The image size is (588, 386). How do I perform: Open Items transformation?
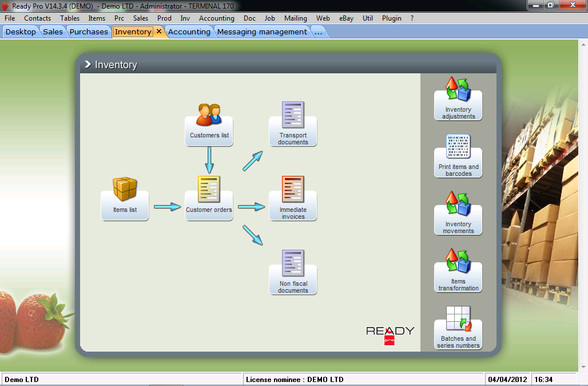click(458, 270)
